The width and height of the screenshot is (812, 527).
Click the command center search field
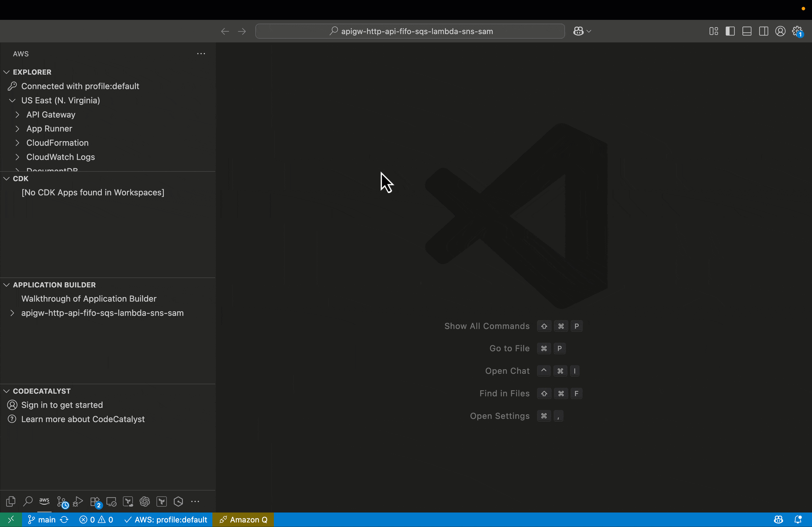(410, 31)
